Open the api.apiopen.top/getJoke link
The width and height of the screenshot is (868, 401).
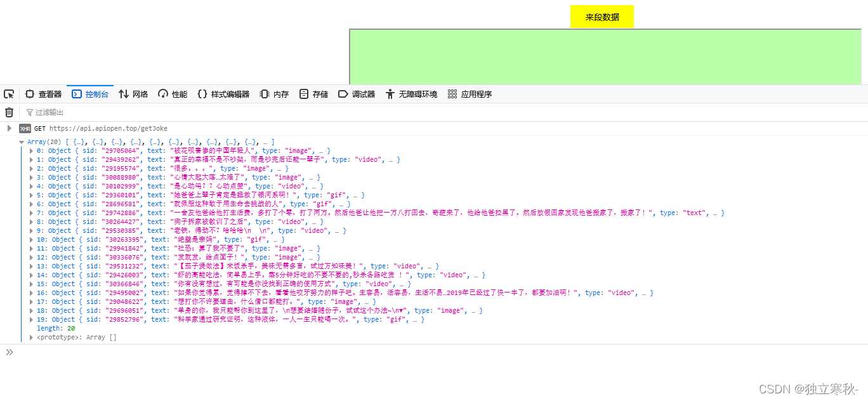102,128
